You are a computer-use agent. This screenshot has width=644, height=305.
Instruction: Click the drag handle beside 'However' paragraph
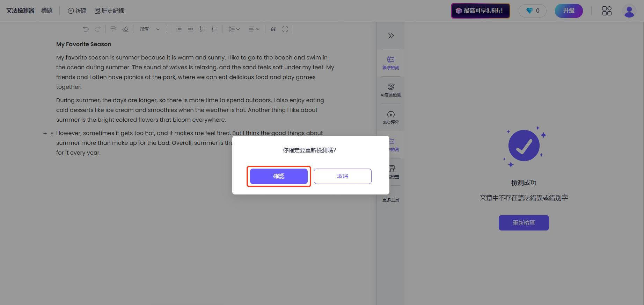point(52,134)
